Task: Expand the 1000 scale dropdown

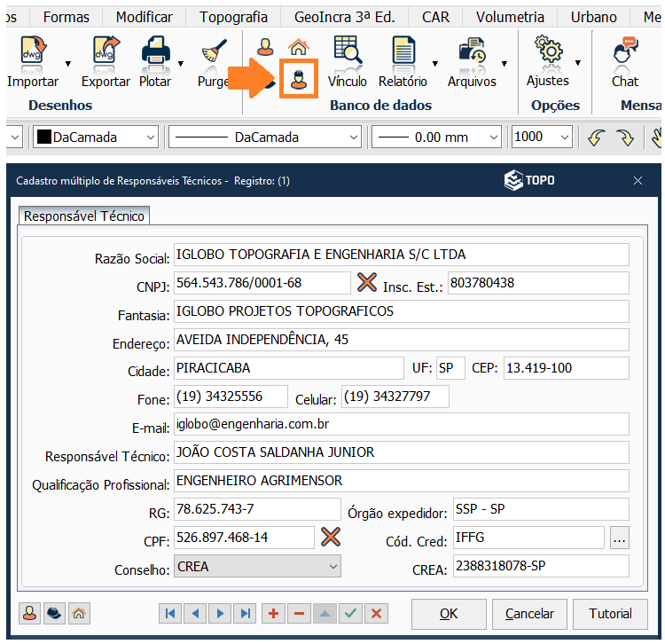Action: pyautogui.click(x=564, y=137)
